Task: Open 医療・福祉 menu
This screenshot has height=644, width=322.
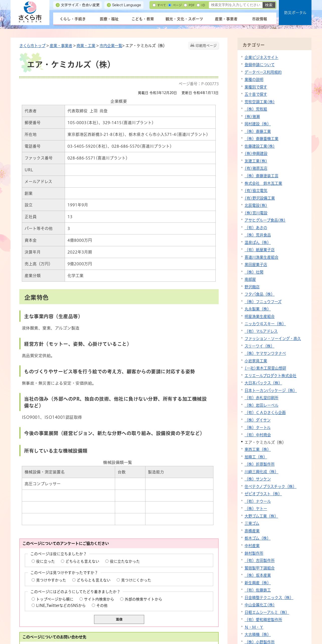Action: (x=109, y=19)
